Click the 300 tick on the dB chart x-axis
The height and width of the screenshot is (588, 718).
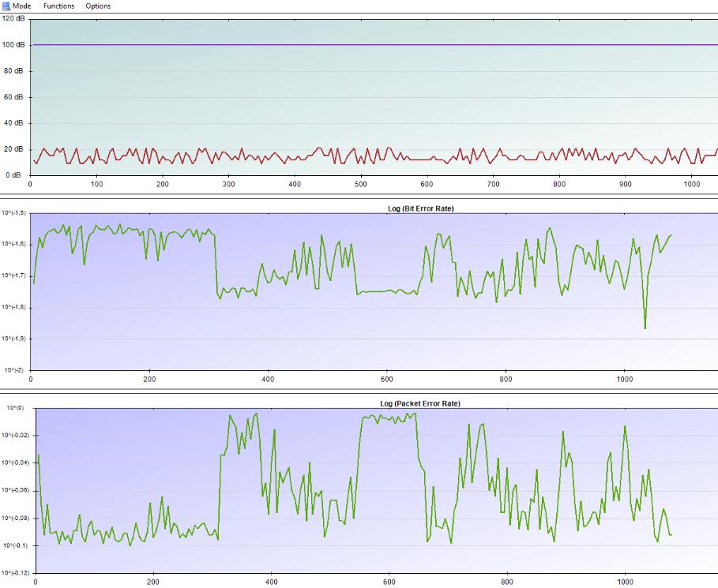coord(228,184)
